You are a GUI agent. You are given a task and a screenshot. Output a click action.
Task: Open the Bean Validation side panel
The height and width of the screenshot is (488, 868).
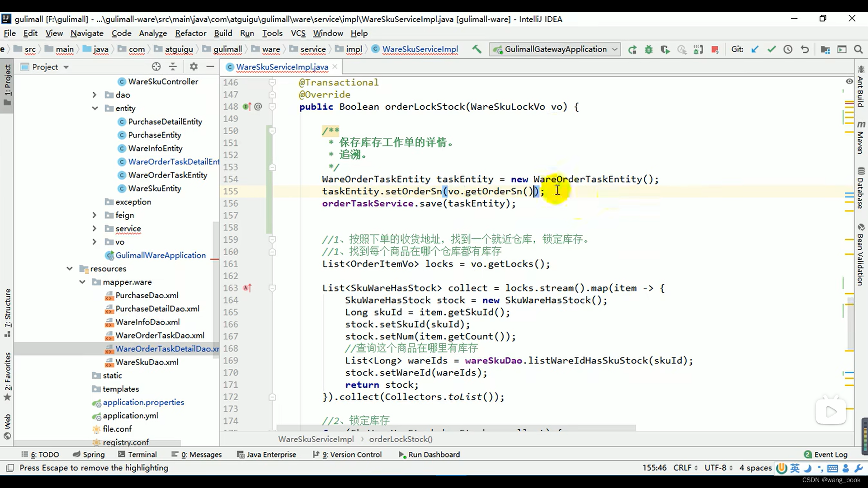(861, 254)
